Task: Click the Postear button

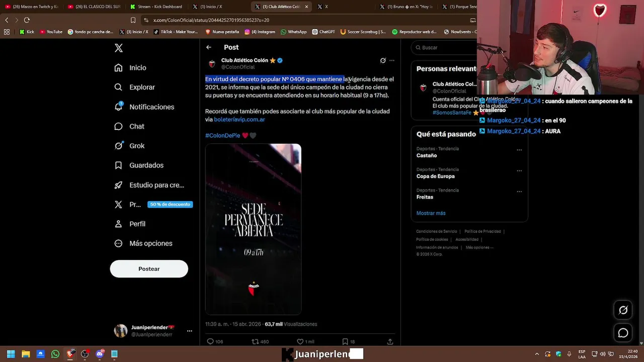Action: point(149,269)
